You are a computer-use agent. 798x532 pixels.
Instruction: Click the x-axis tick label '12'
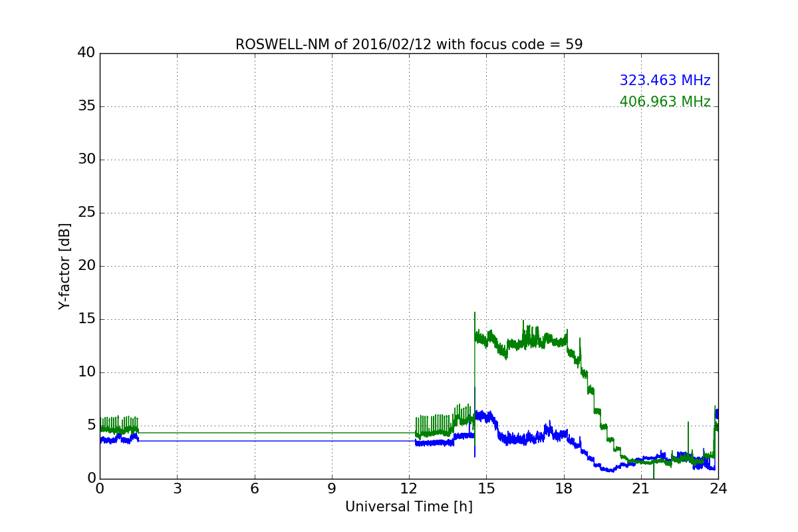tap(409, 488)
